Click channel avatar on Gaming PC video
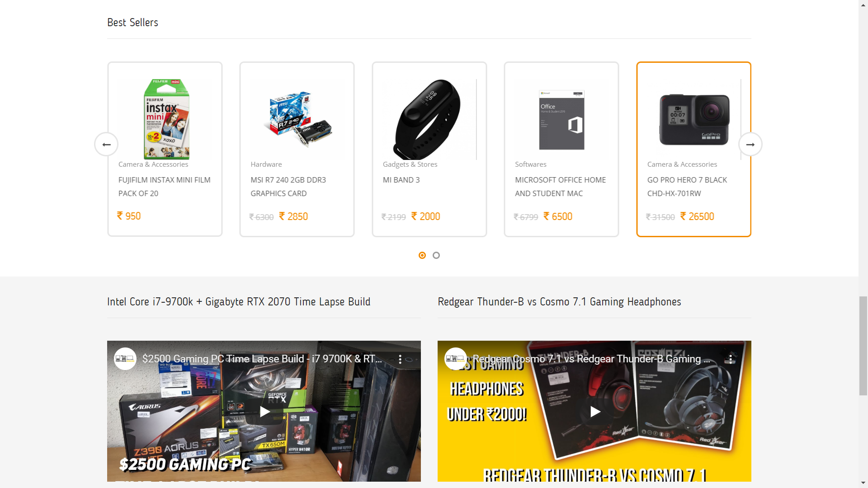The width and height of the screenshot is (868, 488). click(x=125, y=359)
